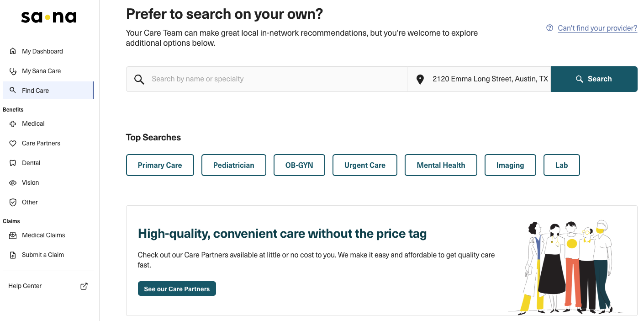Click the house icon beside My Dashboard
This screenshot has height=321, width=644.
[13, 51]
